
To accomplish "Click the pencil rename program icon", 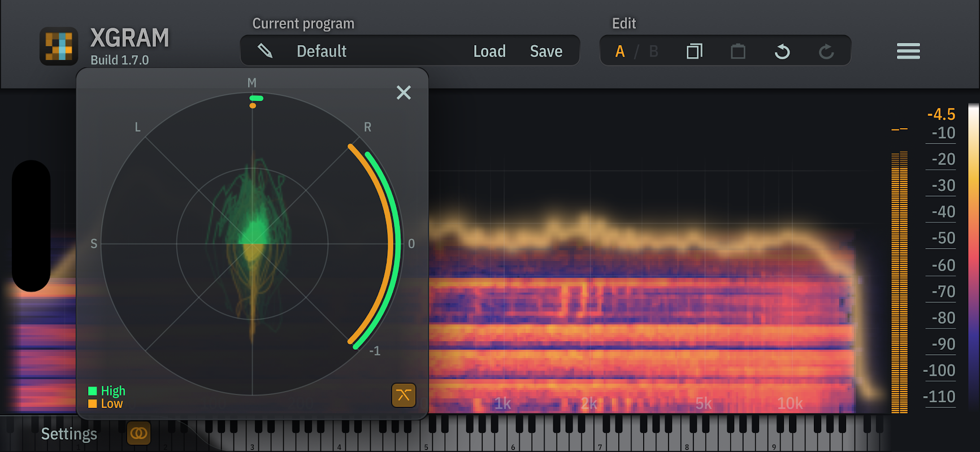I will (265, 51).
